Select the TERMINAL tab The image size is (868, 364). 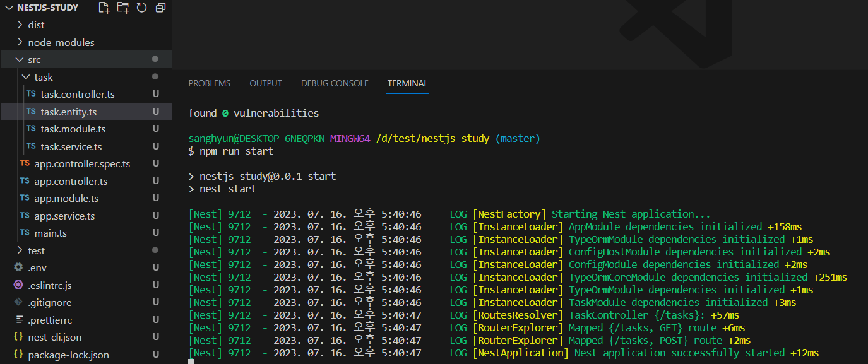click(x=408, y=83)
